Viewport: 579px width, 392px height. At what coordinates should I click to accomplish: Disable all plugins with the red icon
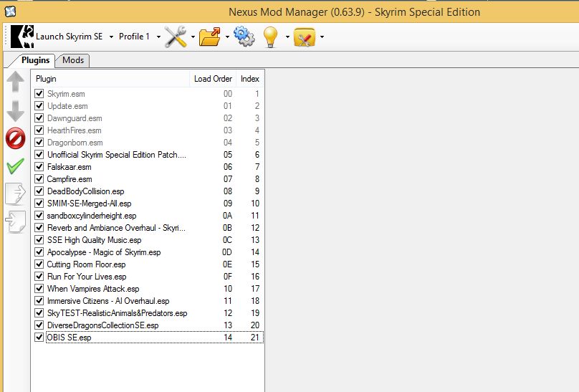click(16, 138)
